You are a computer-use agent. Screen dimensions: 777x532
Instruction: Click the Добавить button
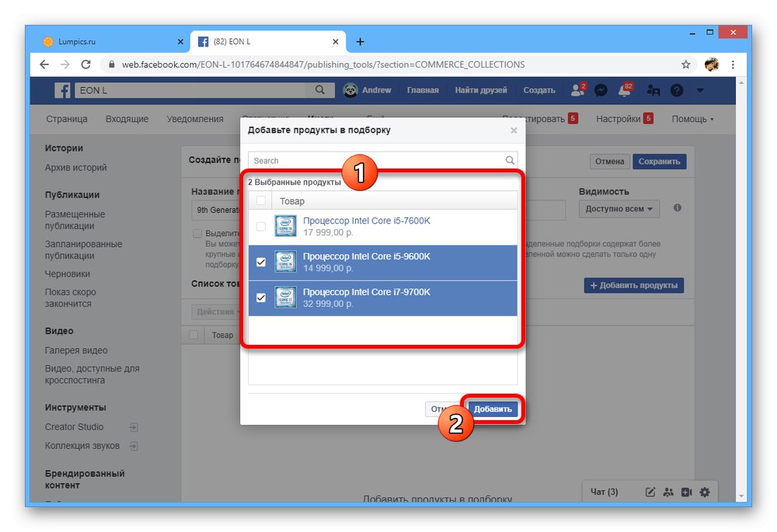493,409
